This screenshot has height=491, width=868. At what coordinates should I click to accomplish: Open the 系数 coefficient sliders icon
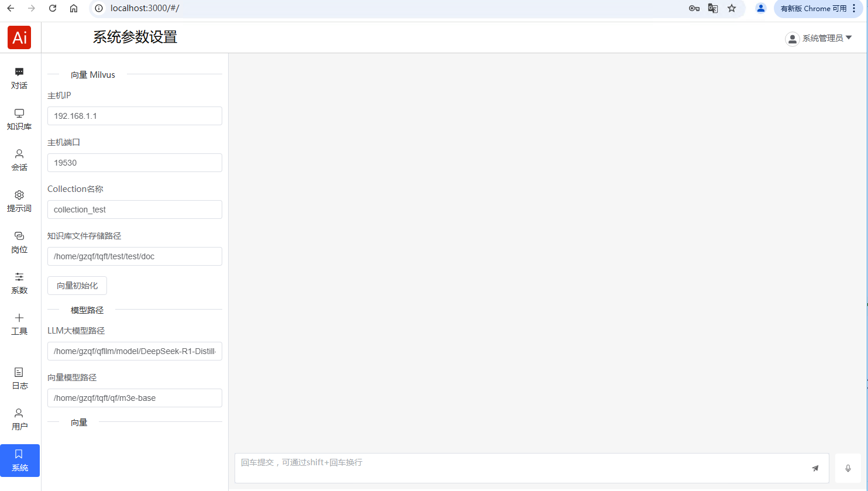[19, 283]
